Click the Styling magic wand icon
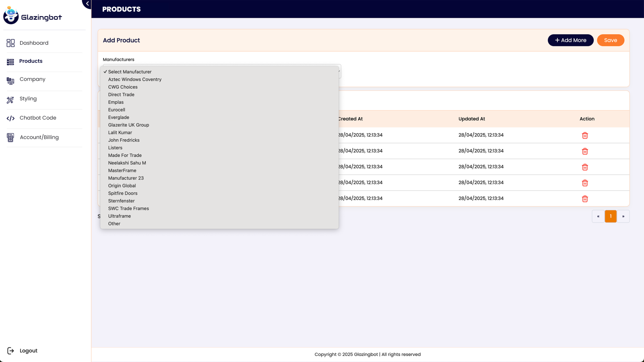Screen dimensions: 644x362 coord(10,100)
